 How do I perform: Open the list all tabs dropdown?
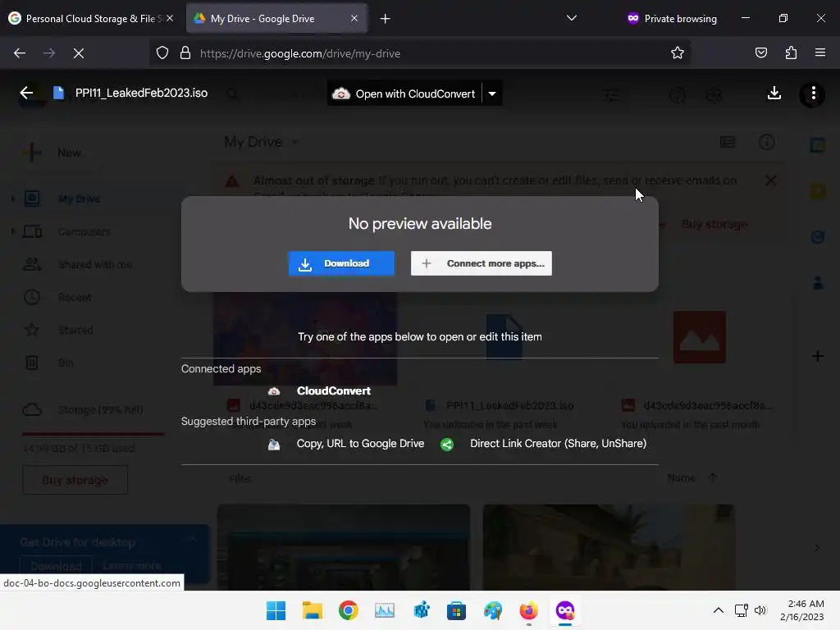[572, 18]
